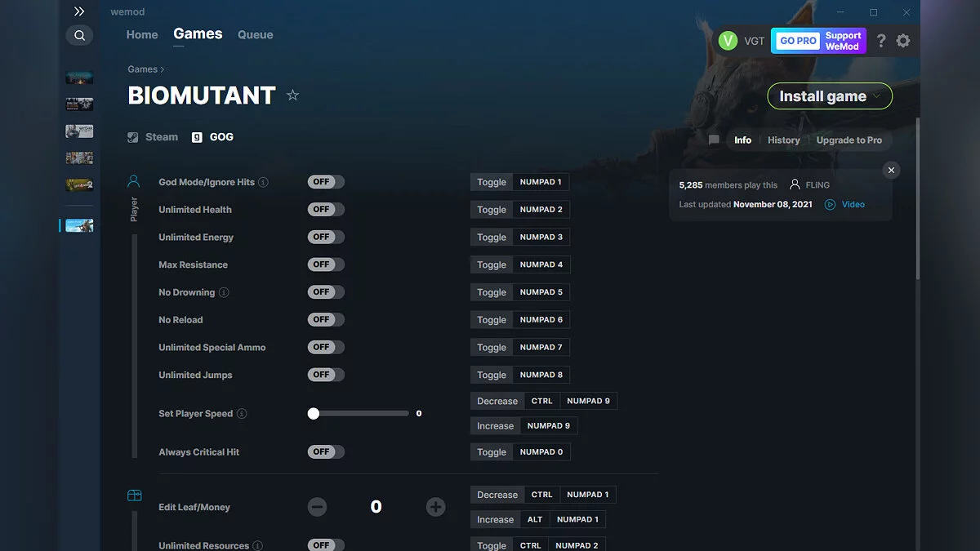Select the Steam platform tab

tap(153, 137)
